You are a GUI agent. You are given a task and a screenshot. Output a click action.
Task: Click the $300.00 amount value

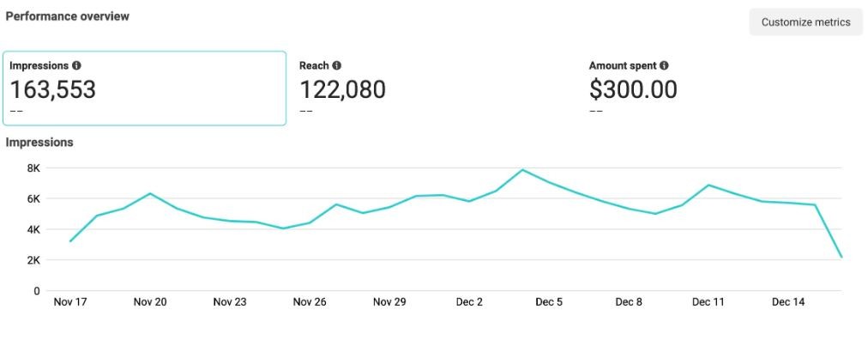(633, 89)
